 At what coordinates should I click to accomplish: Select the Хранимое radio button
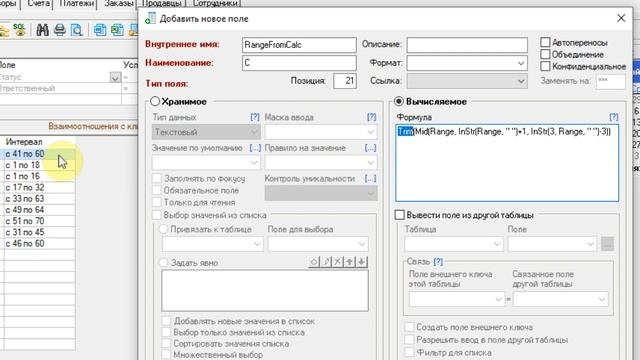(x=155, y=101)
